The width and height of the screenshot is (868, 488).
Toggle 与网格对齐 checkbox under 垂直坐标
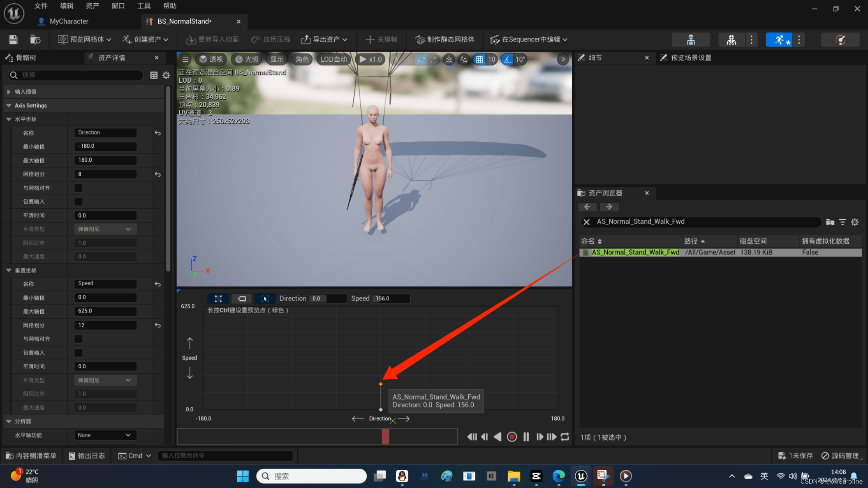click(x=79, y=339)
